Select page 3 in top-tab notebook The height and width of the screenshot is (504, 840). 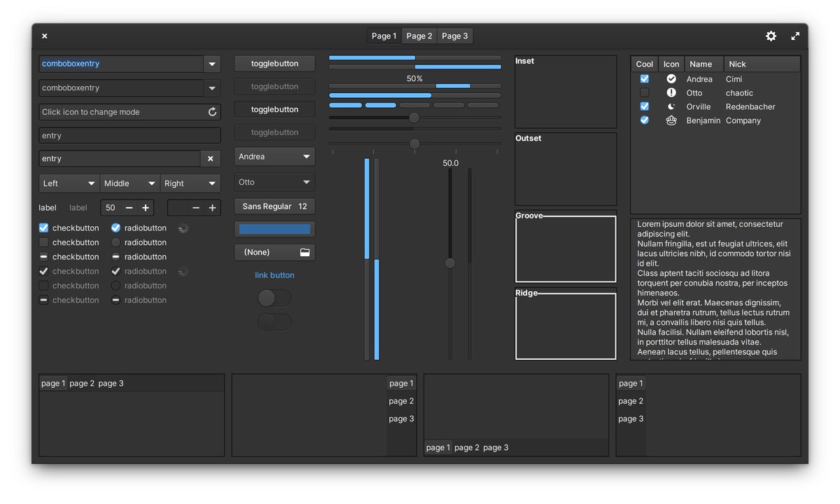coord(111,384)
